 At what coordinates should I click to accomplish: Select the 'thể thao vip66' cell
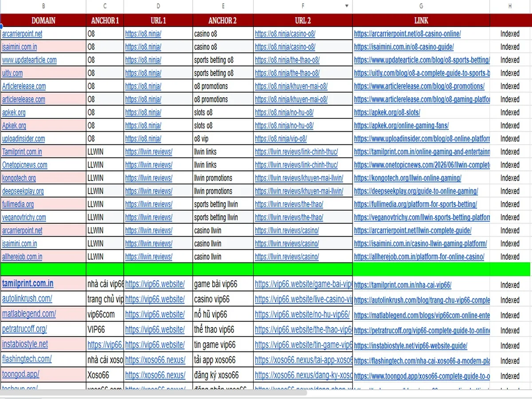223,329
